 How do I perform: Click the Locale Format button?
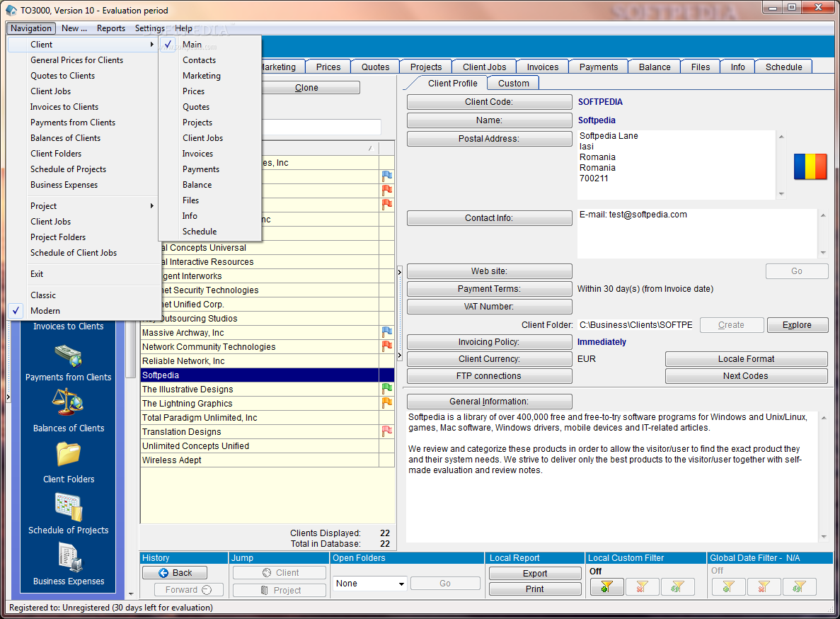point(747,358)
